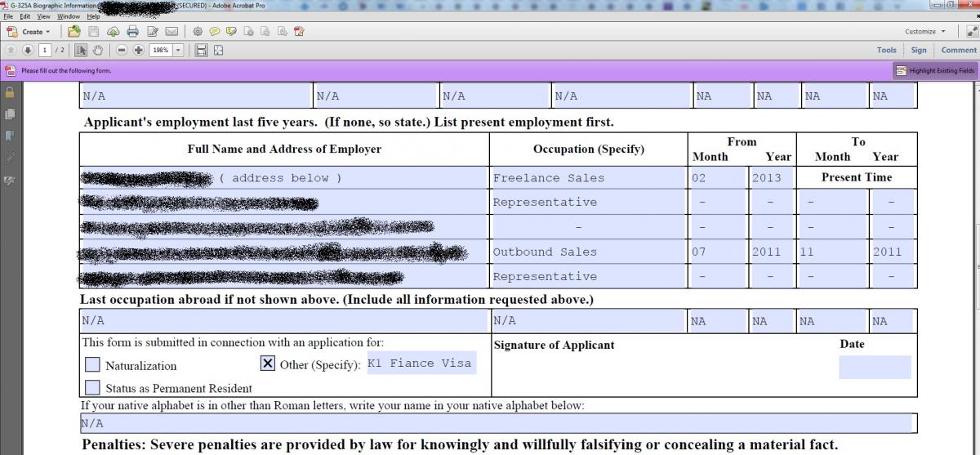Viewport: 980px width, 455px height.
Task: Click the form message bar PDF icon
Action: pos(10,70)
